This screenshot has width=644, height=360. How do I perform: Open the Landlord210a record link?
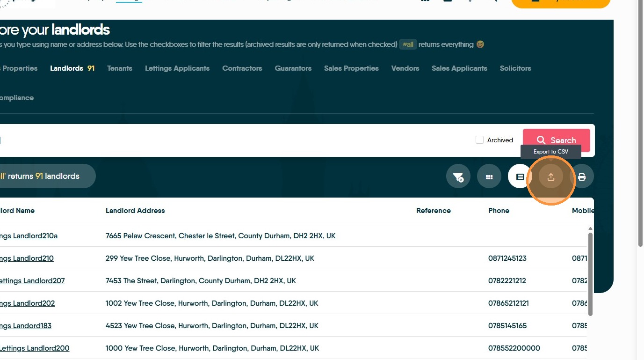click(29, 236)
